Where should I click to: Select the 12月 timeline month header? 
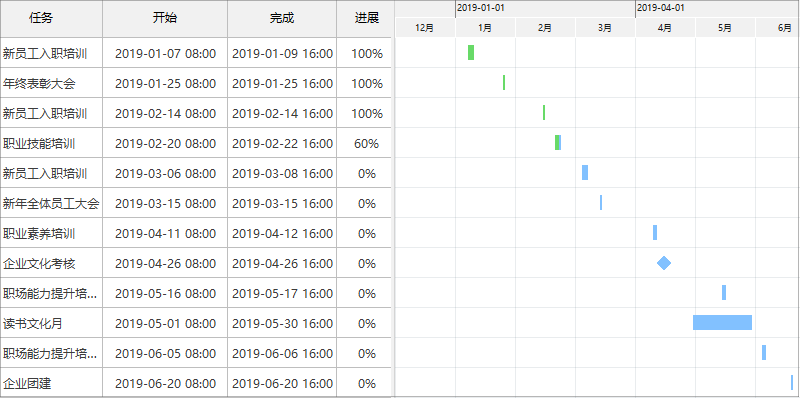[x=425, y=28]
